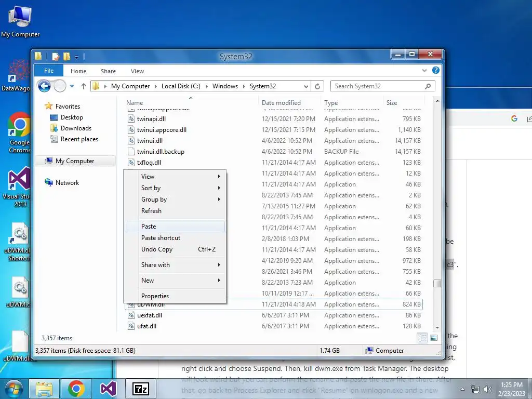Refresh the address bar location
The width and height of the screenshot is (532, 399).
pyautogui.click(x=317, y=86)
